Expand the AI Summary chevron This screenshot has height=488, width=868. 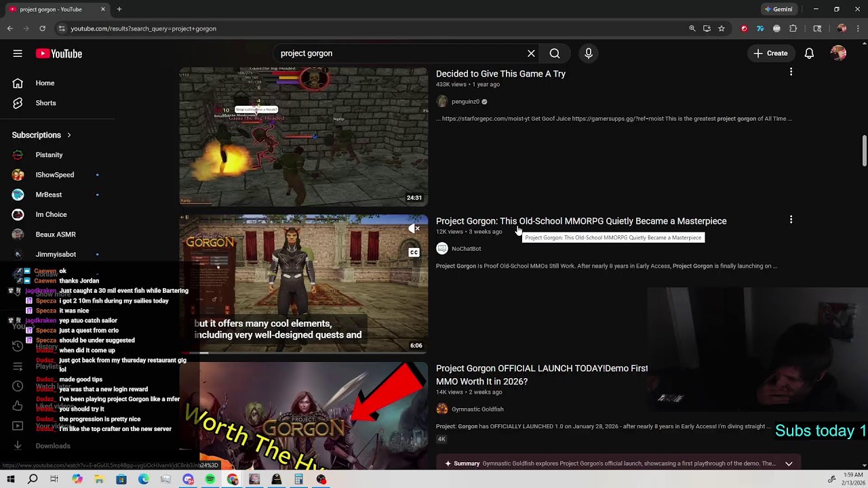click(789, 464)
